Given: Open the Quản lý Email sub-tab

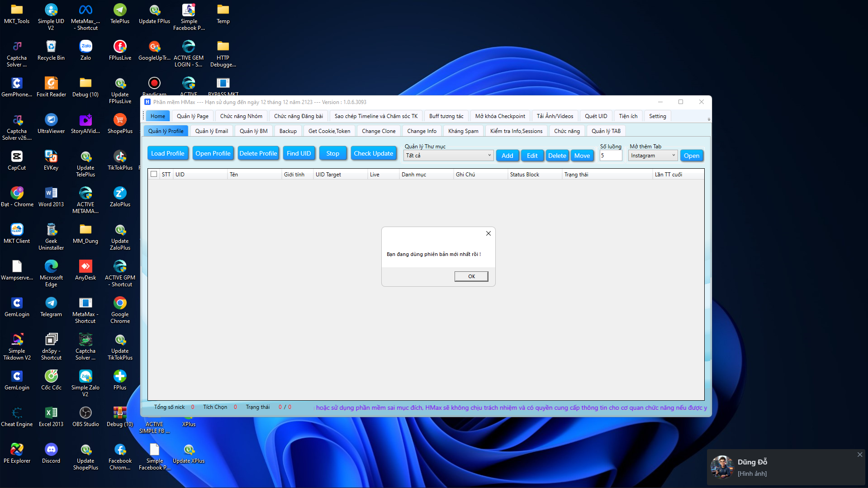Looking at the screenshot, I should (212, 131).
